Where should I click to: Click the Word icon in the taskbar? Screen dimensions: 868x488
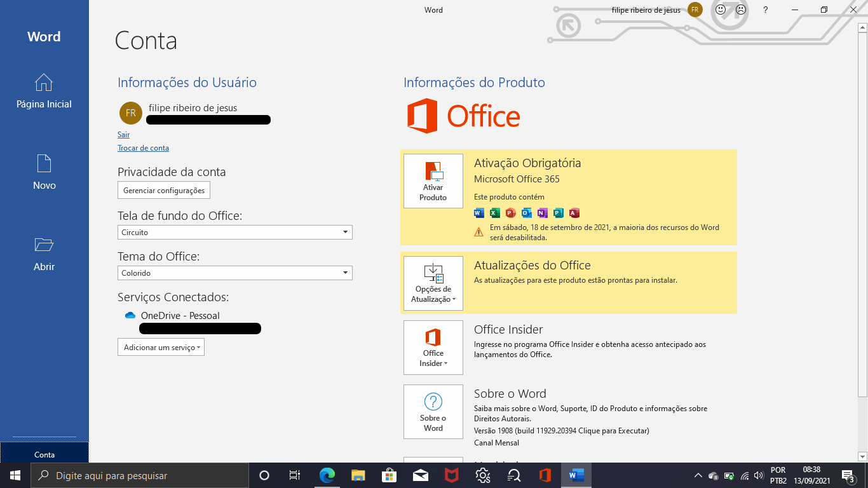click(576, 475)
